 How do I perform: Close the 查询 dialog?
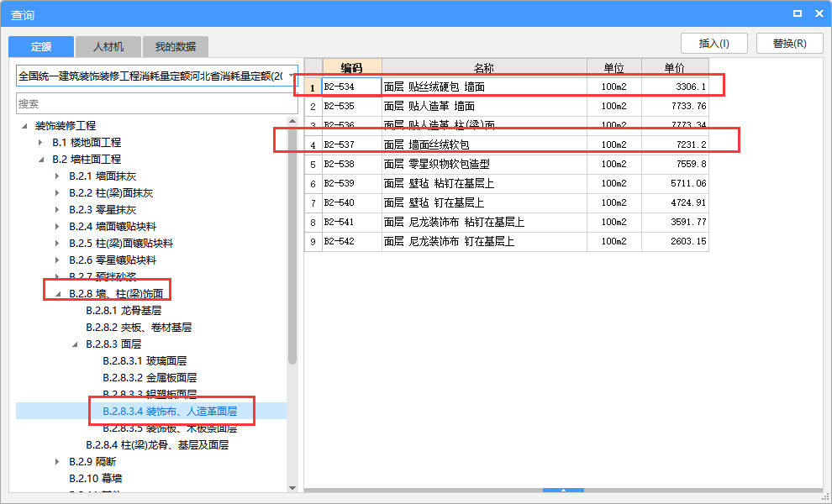819,13
